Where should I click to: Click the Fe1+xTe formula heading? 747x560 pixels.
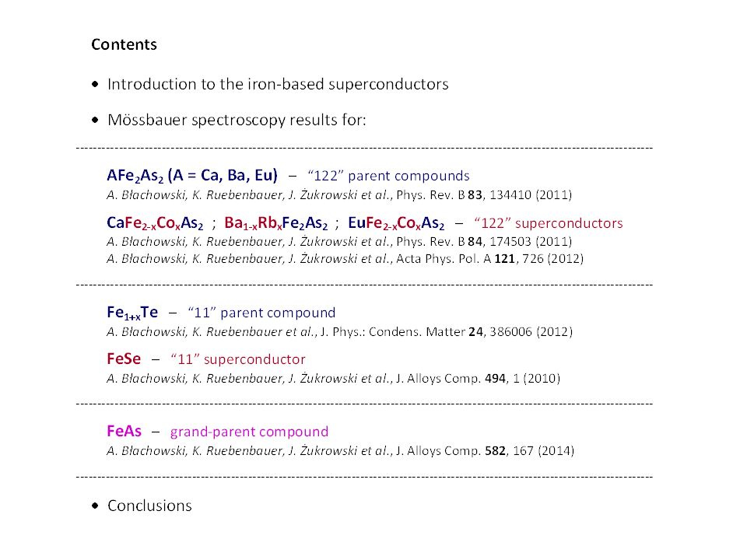132,313
